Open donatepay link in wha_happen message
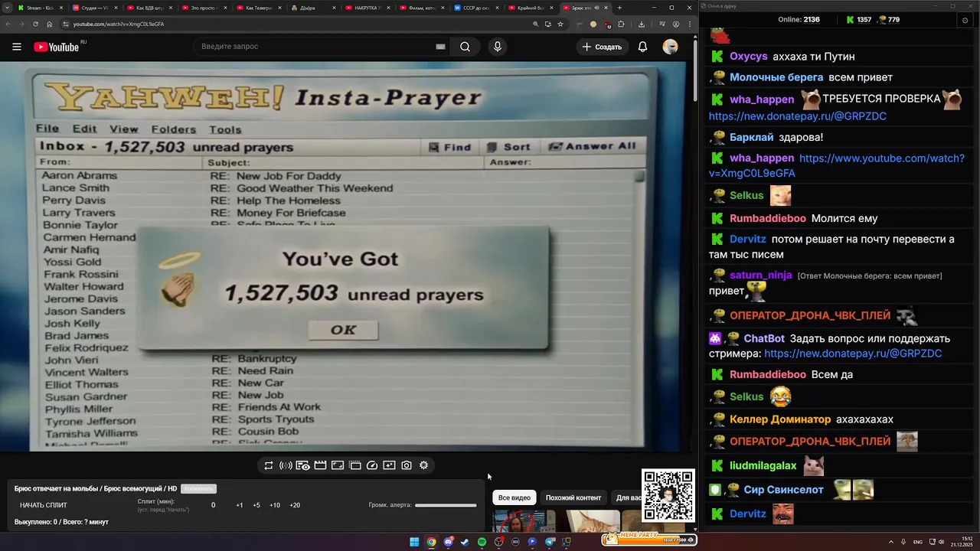Viewport: 980px width, 551px height. click(x=797, y=116)
